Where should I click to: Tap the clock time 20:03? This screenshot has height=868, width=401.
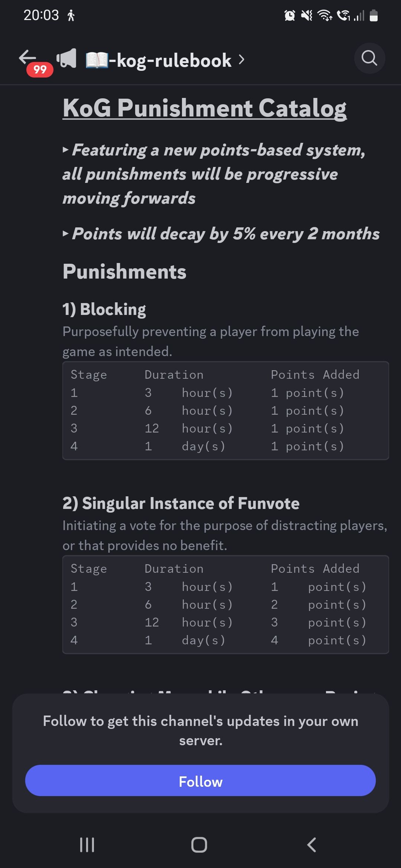tap(41, 15)
